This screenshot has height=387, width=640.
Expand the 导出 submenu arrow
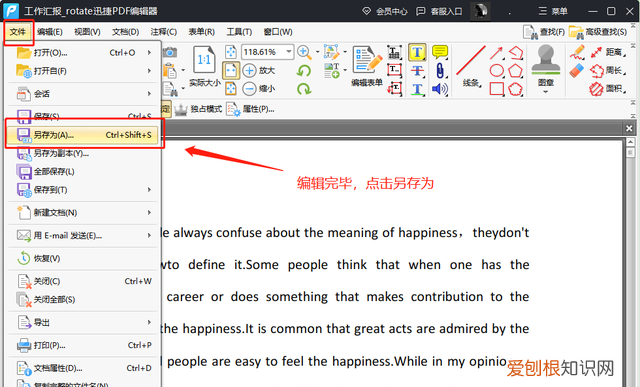149,322
